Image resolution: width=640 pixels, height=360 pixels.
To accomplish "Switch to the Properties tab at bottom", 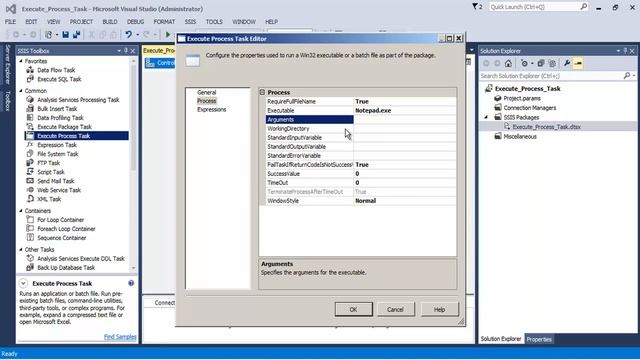I will pos(539,339).
